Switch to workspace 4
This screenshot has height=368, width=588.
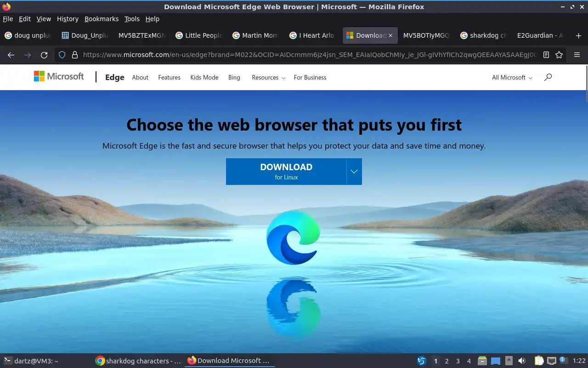pyautogui.click(x=469, y=361)
